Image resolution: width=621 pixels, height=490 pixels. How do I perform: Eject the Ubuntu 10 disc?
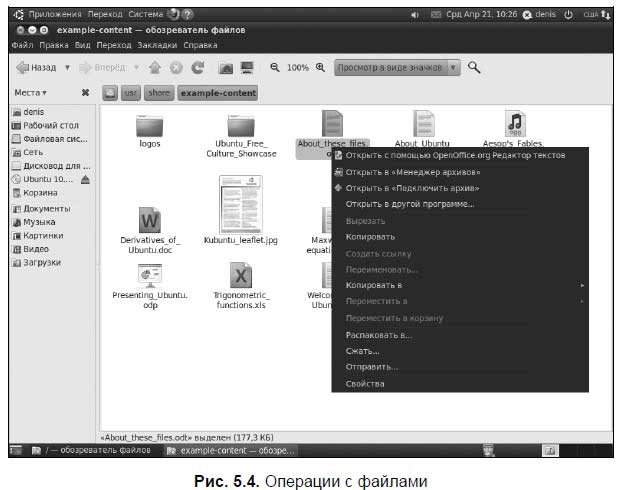(x=85, y=180)
